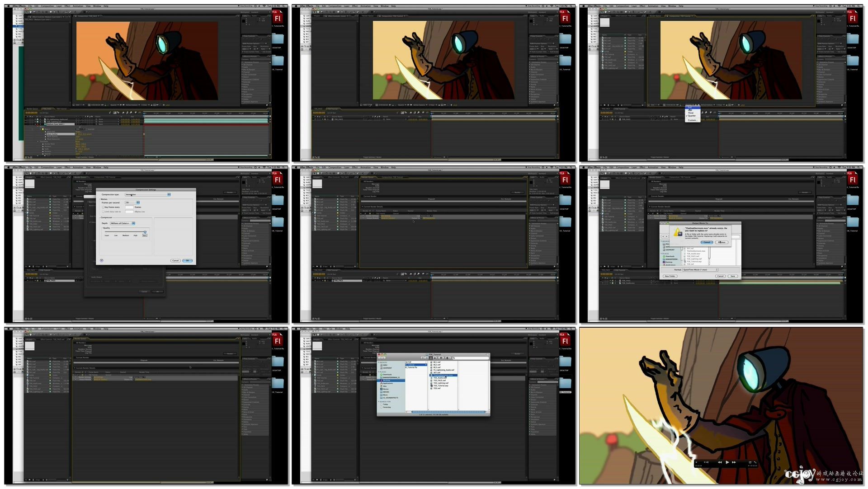Open the Compression type dropdown
868x489 pixels.
tap(148, 194)
